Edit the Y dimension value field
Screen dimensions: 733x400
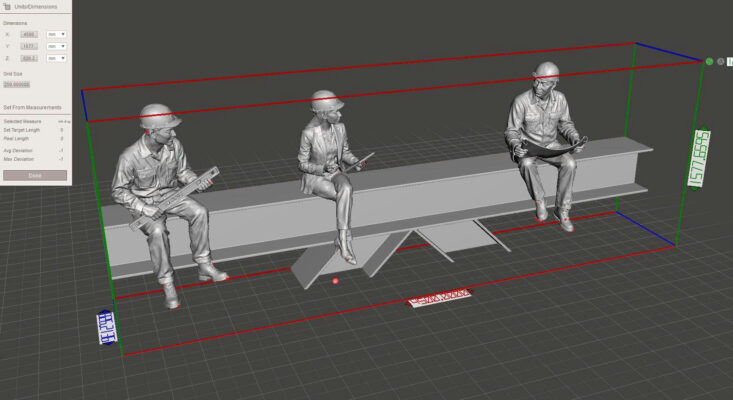point(29,46)
